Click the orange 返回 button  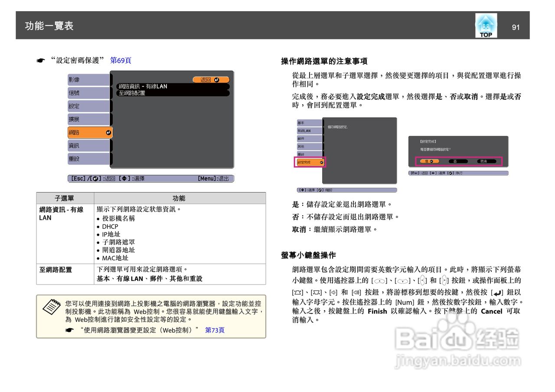click(x=211, y=80)
